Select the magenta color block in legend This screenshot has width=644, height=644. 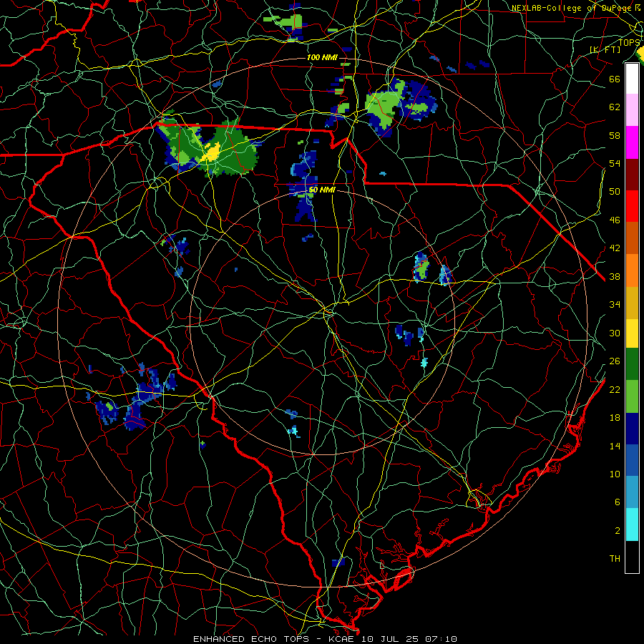coord(632,142)
